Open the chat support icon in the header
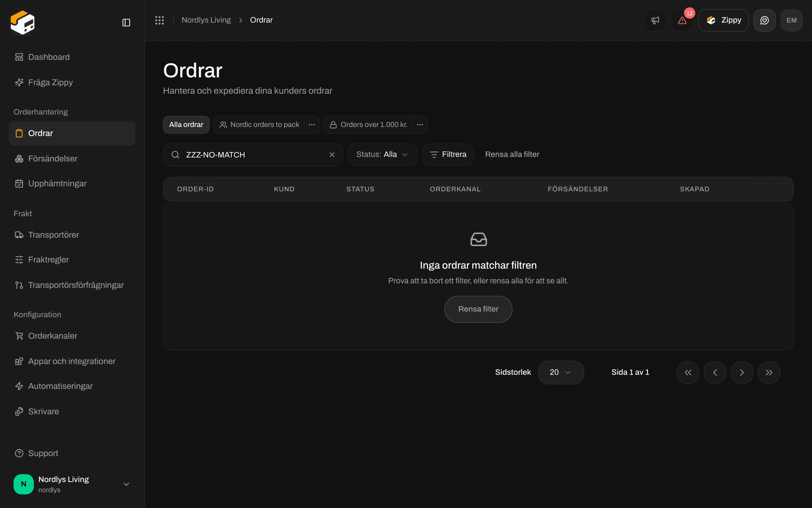This screenshot has width=812, height=508. [764, 20]
